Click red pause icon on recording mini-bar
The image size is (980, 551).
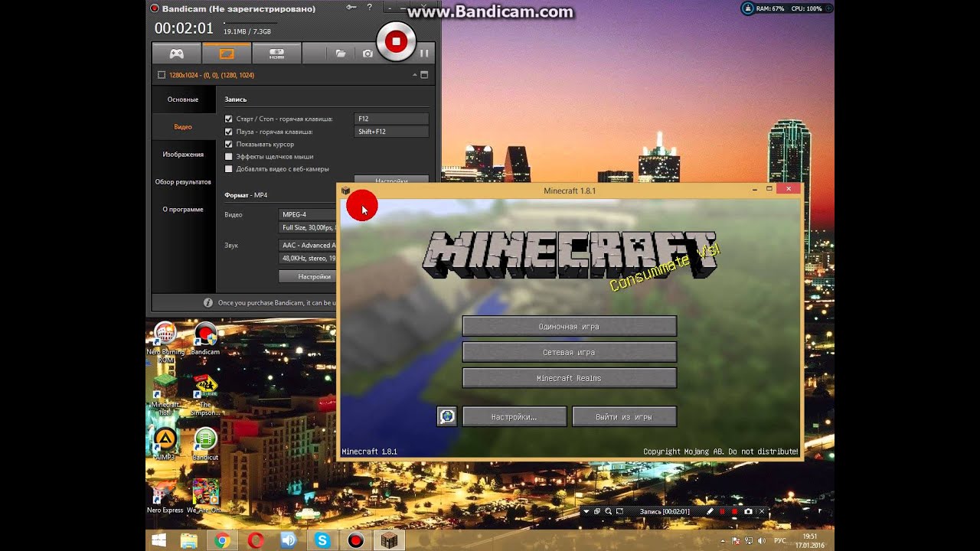(x=722, y=511)
